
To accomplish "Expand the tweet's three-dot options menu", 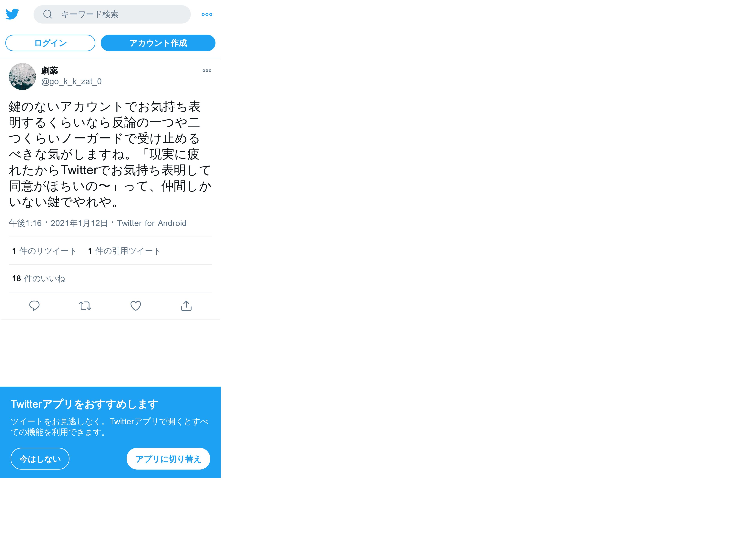I will click(x=207, y=71).
